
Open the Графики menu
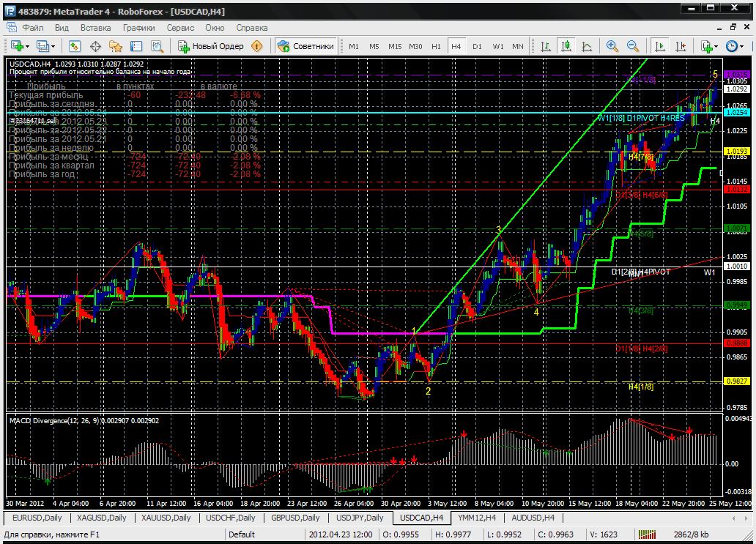point(139,28)
